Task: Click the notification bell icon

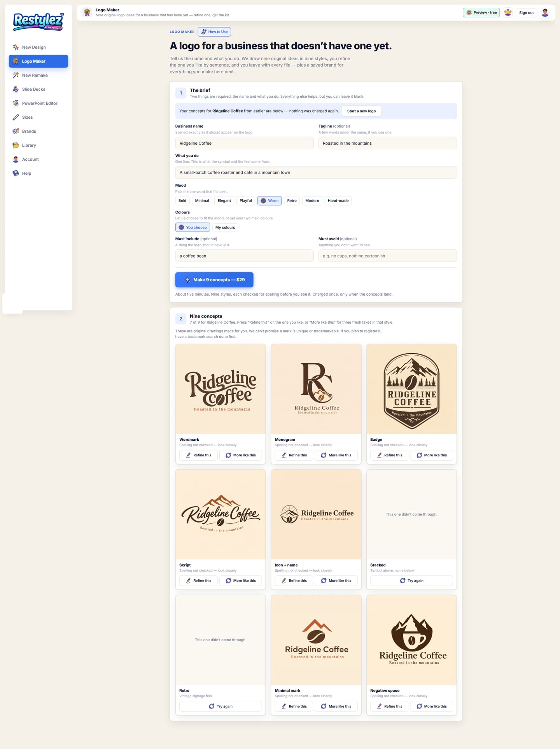Action: coord(507,12)
